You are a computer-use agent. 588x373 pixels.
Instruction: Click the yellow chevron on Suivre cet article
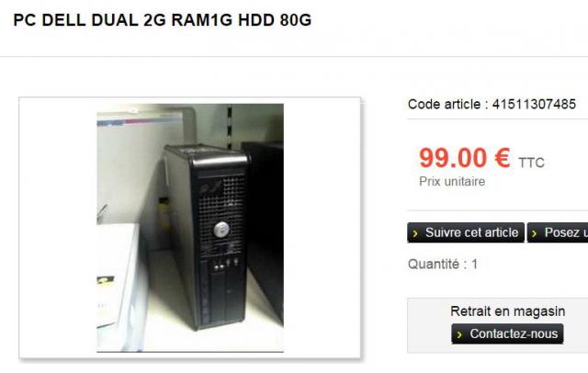pos(415,233)
